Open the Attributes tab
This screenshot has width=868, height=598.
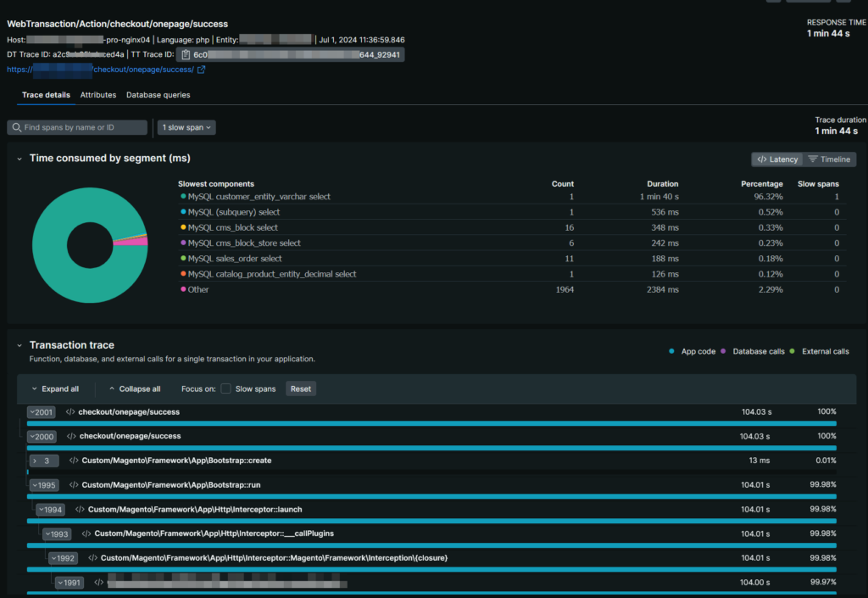[98, 95]
